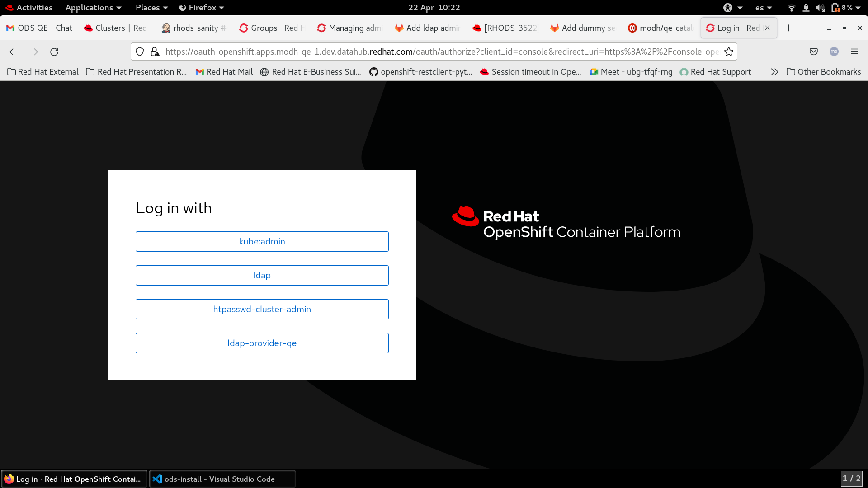Open the Save to Pocket icon

point(814,52)
